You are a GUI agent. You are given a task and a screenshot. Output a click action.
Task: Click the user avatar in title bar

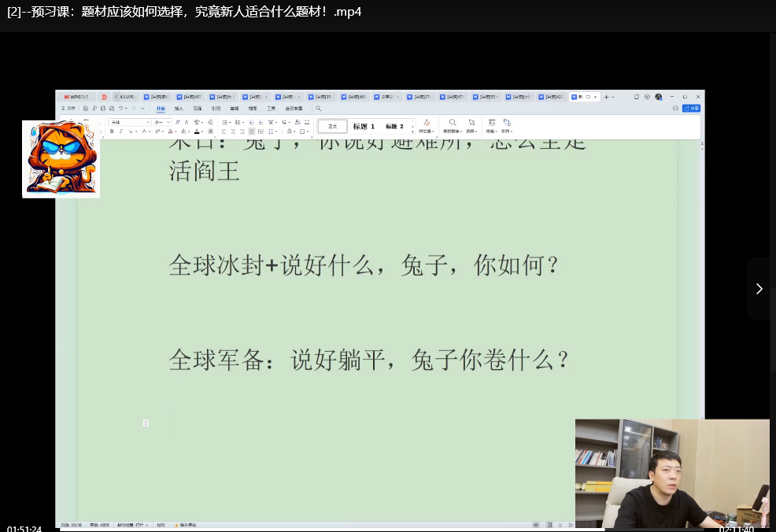pyautogui.click(x=659, y=97)
